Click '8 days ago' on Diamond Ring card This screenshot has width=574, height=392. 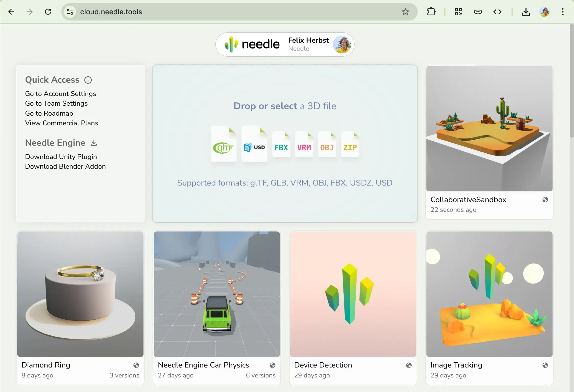(x=37, y=375)
